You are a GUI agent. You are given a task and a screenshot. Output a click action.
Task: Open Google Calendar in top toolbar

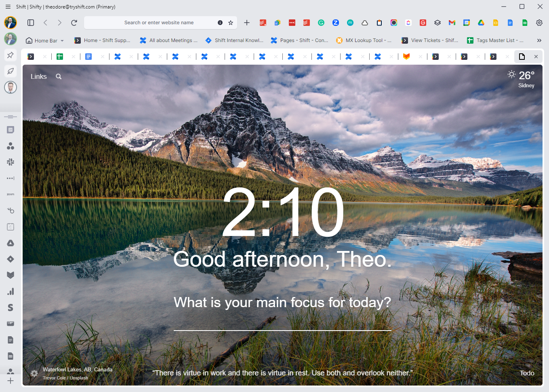[x=467, y=23]
